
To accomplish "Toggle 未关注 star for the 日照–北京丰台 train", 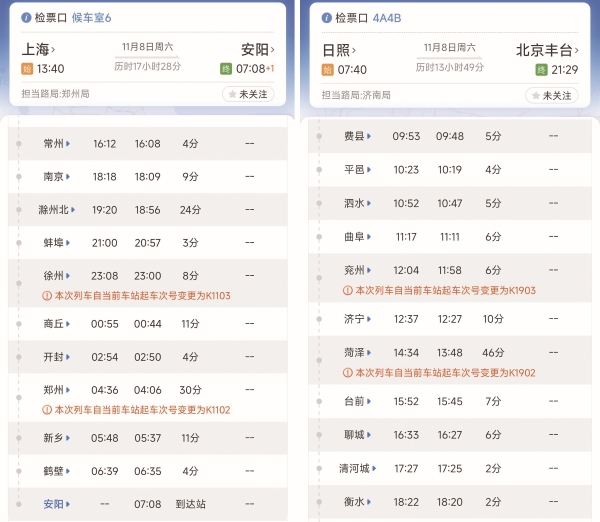I will 551,95.
